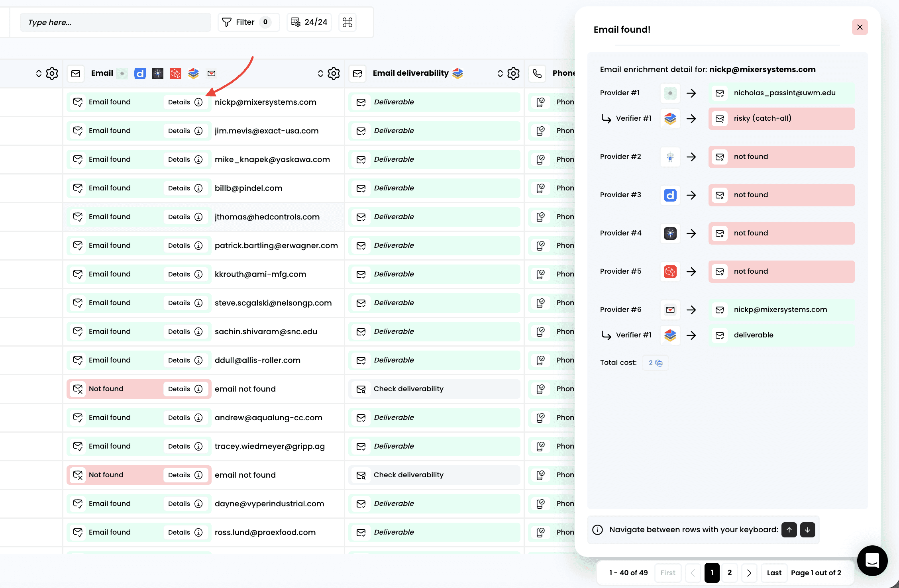Sort the Email deliverability column
899x588 pixels.
pyautogui.click(x=500, y=73)
